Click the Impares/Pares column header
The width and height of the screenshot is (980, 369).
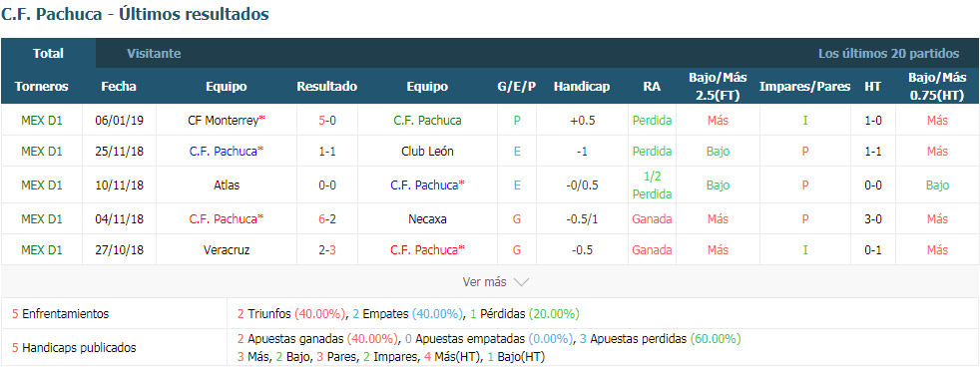[x=805, y=87]
